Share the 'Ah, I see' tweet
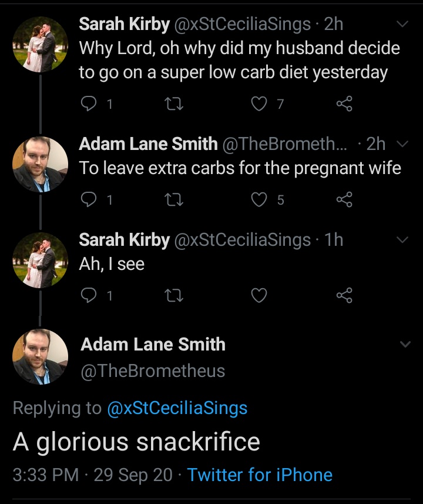The width and height of the screenshot is (423, 504). (x=344, y=296)
